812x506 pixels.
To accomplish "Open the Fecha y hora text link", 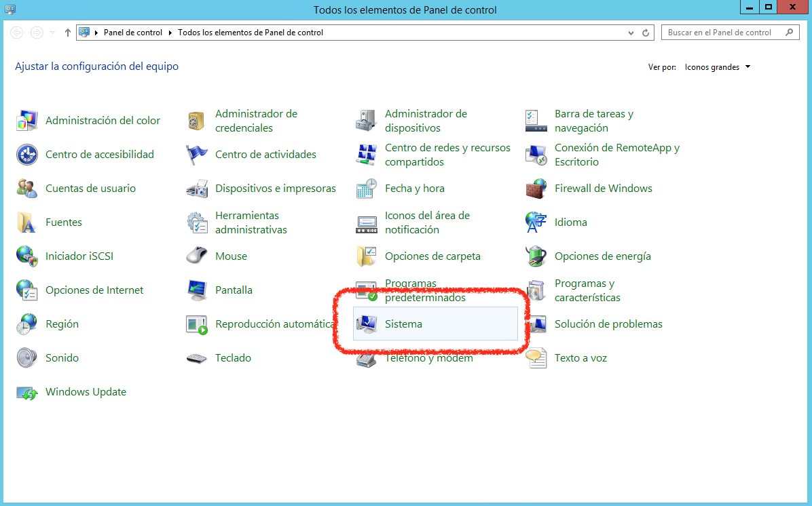I will [415, 189].
